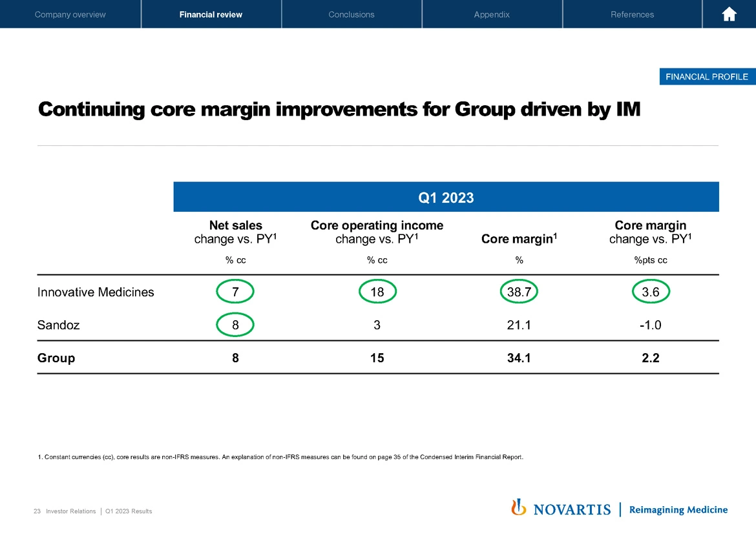Open the Company overview tab
The width and height of the screenshot is (756, 534).
(x=70, y=14)
